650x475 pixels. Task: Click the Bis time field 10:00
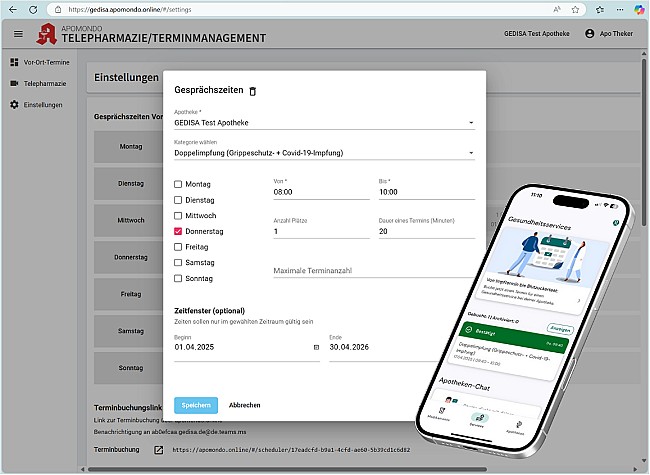click(427, 192)
